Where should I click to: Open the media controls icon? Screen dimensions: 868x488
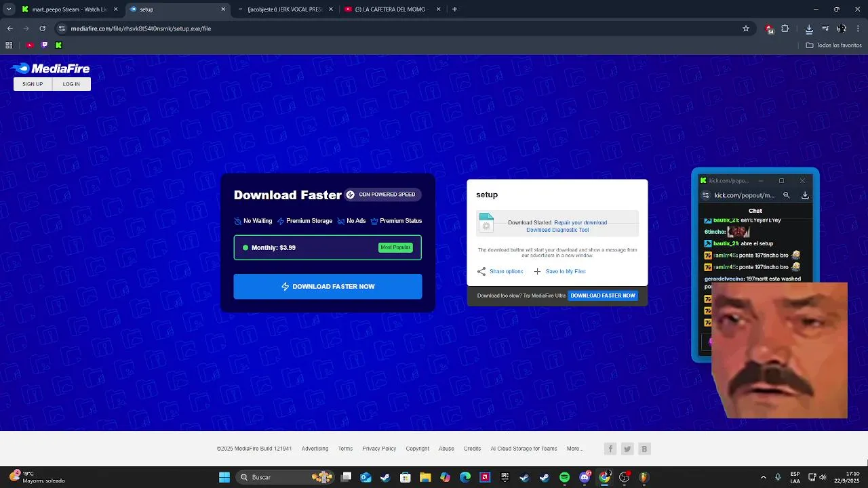click(825, 28)
